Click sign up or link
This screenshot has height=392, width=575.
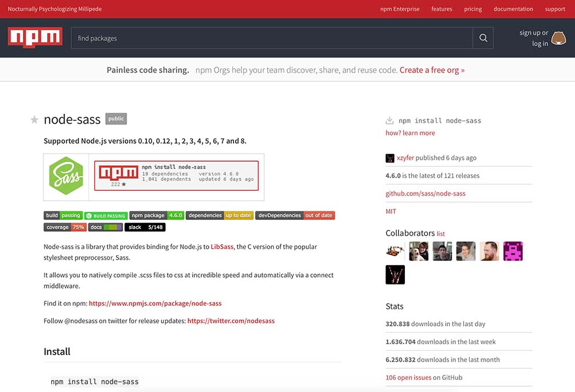[534, 33]
